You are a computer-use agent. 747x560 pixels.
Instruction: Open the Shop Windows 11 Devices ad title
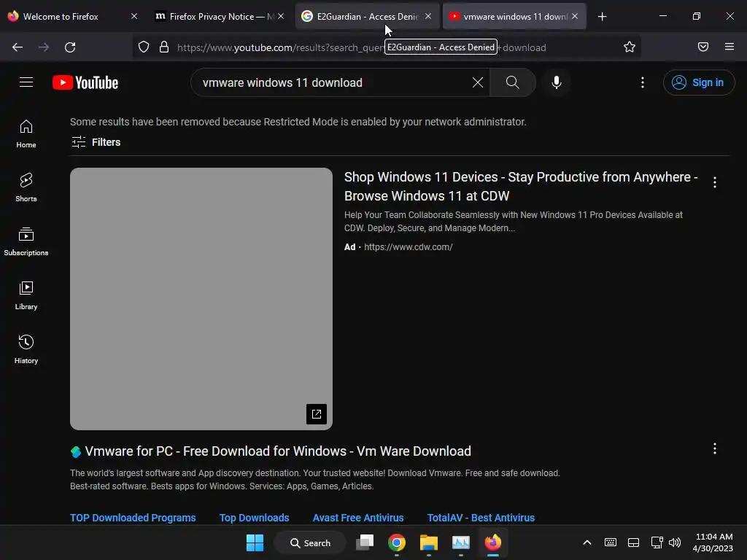521,186
